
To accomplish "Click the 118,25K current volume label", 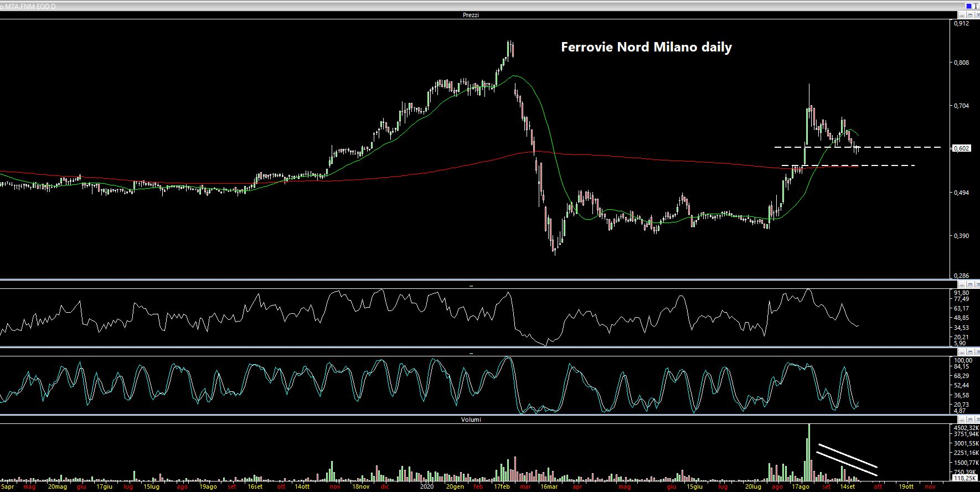I will point(965,478).
